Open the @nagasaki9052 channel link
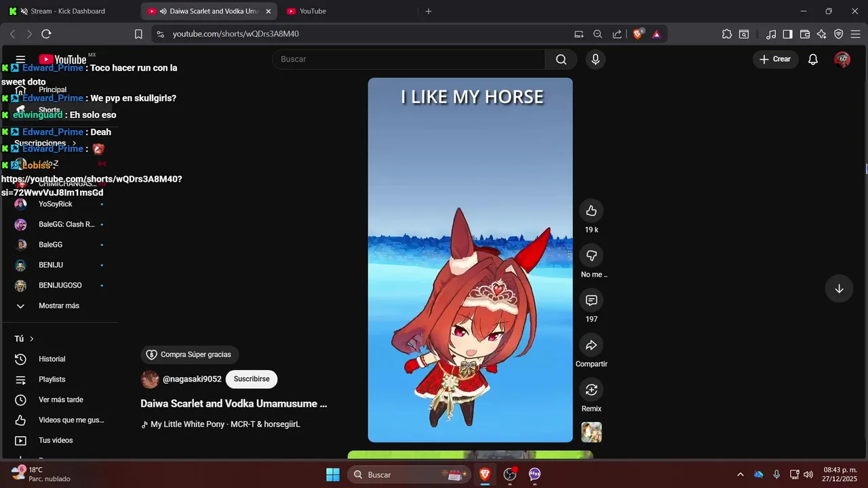 point(192,380)
